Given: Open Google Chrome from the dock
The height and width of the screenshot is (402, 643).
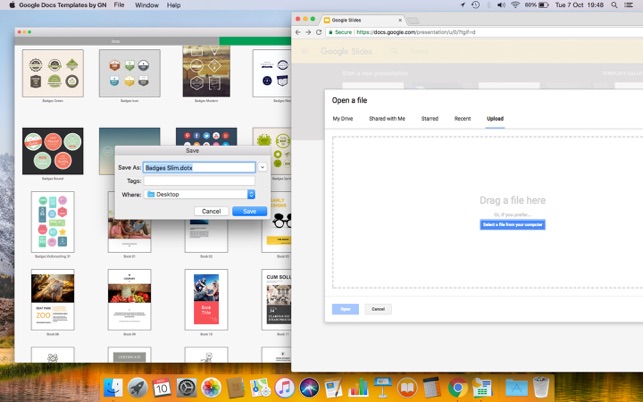Looking at the screenshot, I should 458,387.
